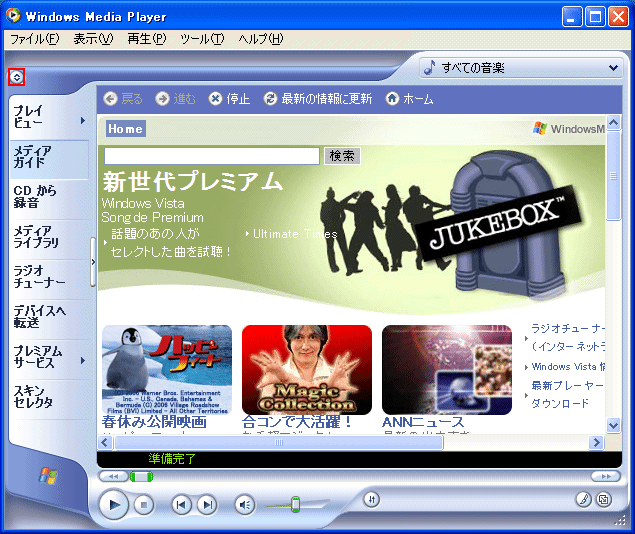Click the horizontal scrollbar left arrow
The image size is (635, 534).
(x=105, y=443)
